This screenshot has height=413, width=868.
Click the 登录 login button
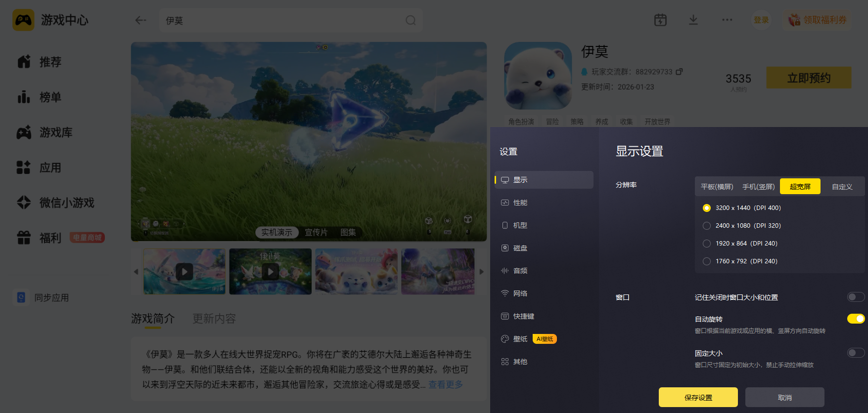tap(761, 20)
